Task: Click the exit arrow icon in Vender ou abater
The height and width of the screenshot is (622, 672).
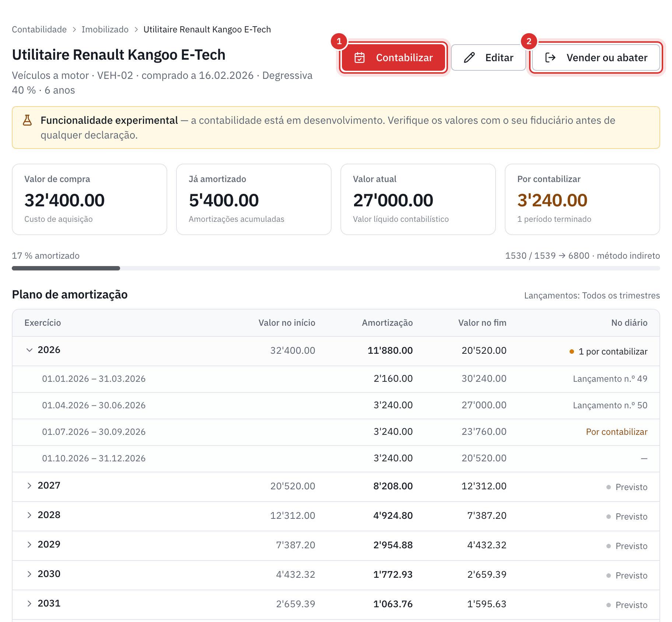Action: coord(550,57)
